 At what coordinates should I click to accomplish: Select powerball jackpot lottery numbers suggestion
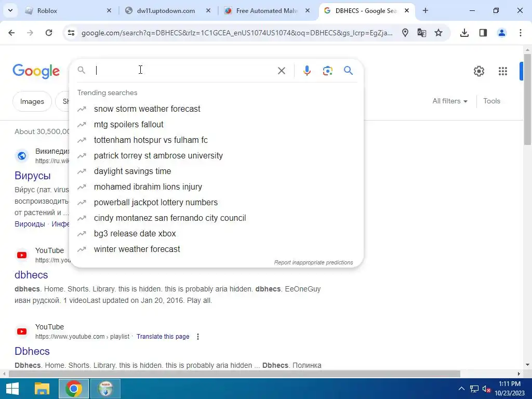click(217, 203)
